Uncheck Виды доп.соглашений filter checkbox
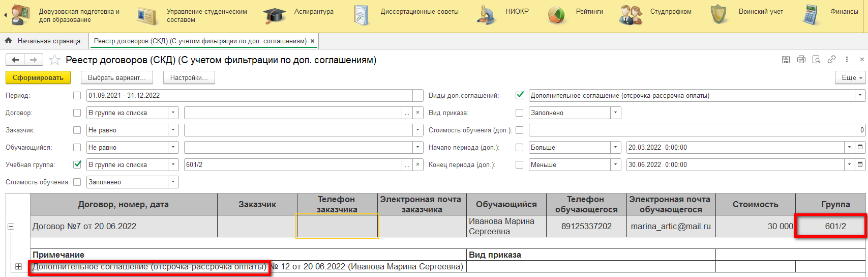The width and height of the screenshot is (868, 277). (520, 95)
